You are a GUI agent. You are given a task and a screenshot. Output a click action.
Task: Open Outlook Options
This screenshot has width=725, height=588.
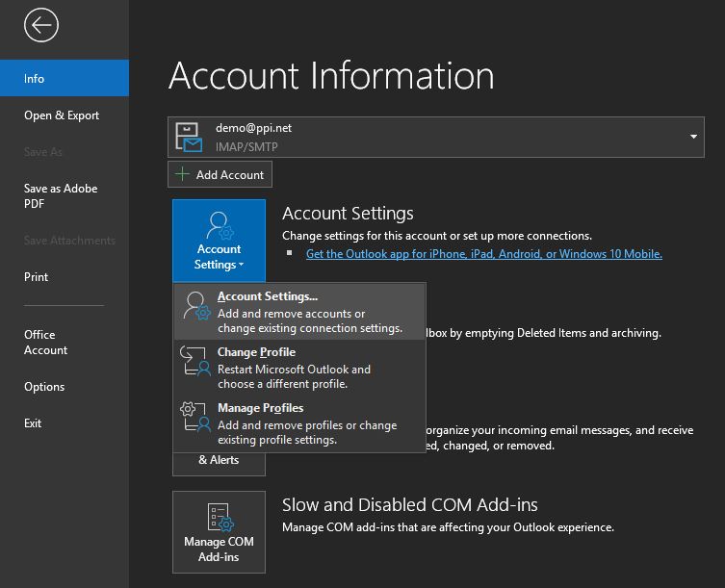(x=44, y=387)
